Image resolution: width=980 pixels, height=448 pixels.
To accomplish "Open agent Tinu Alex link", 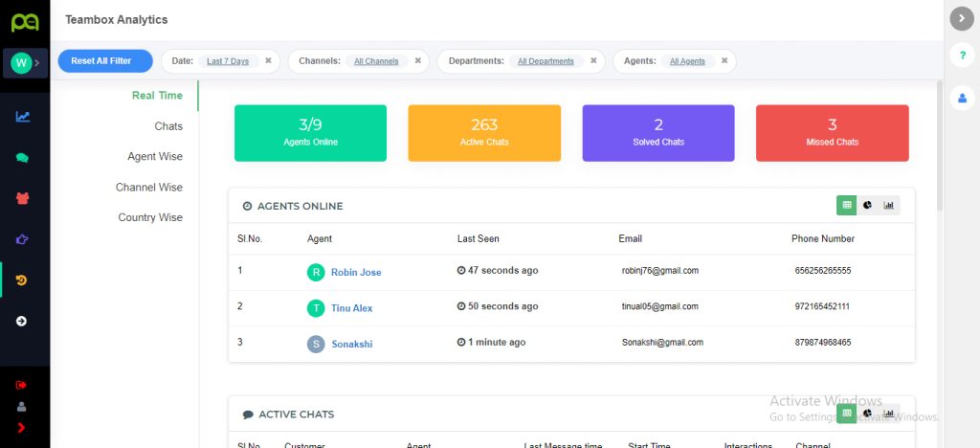I will point(352,308).
